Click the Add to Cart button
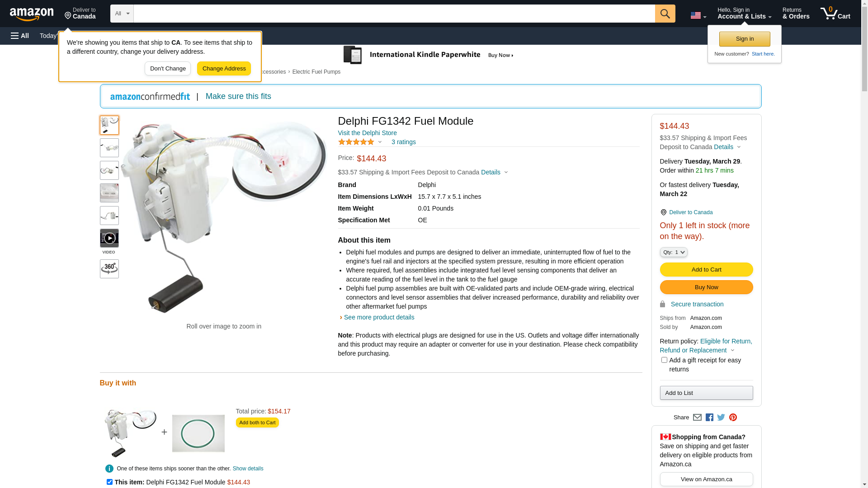868x488 pixels. tap(707, 270)
